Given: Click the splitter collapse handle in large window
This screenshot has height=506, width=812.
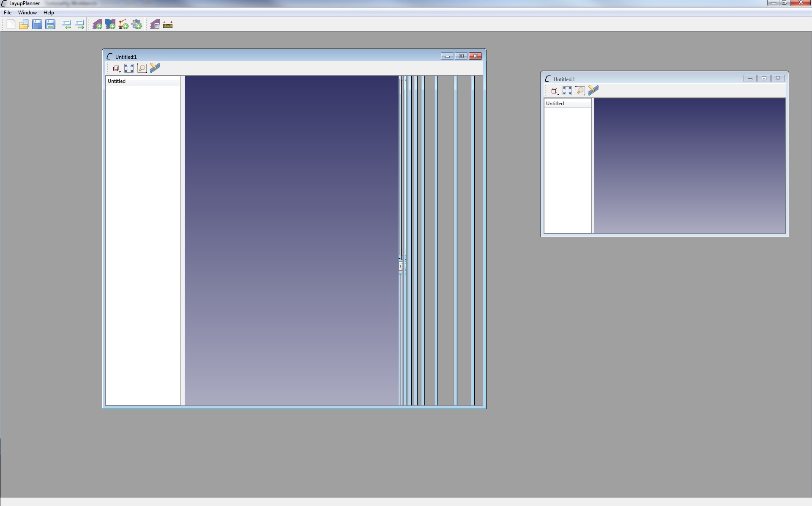Looking at the screenshot, I should [400, 267].
